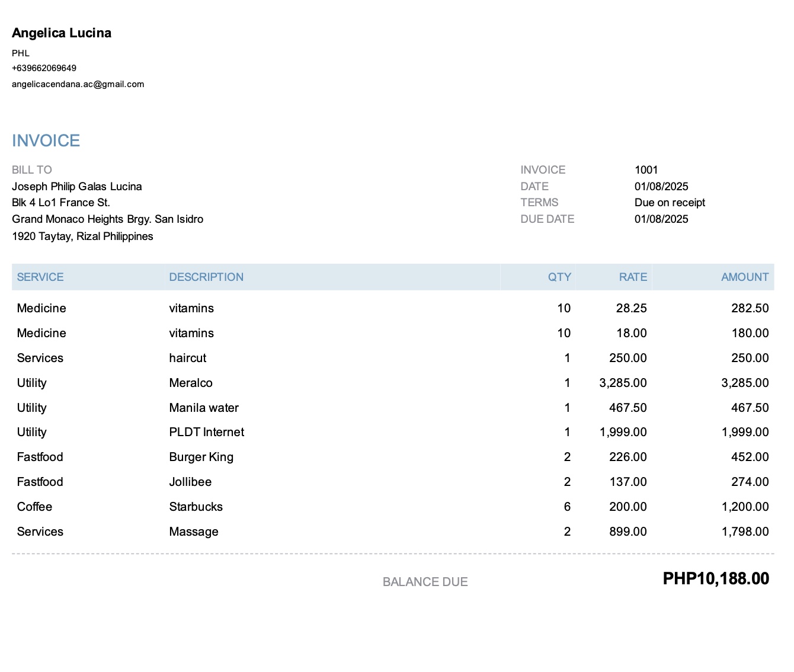Click the Angelica Lucina name heading
Image resolution: width=794 pixels, height=672 pixels.
click(x=62, y=33)
